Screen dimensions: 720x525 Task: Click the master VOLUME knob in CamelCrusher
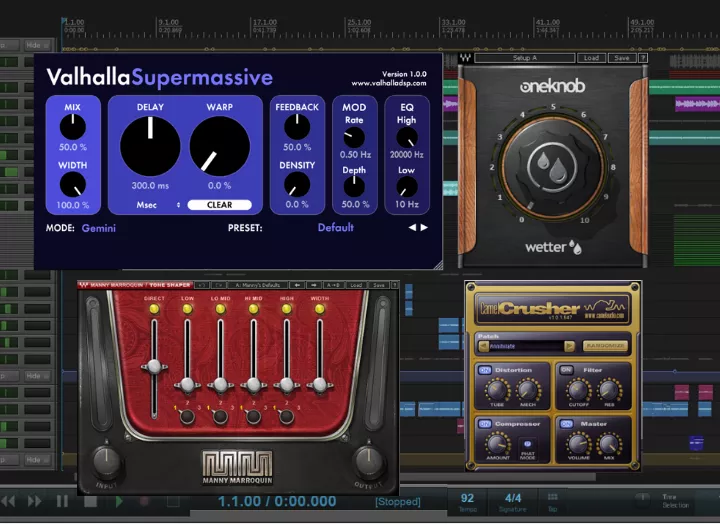click(578, 444)
